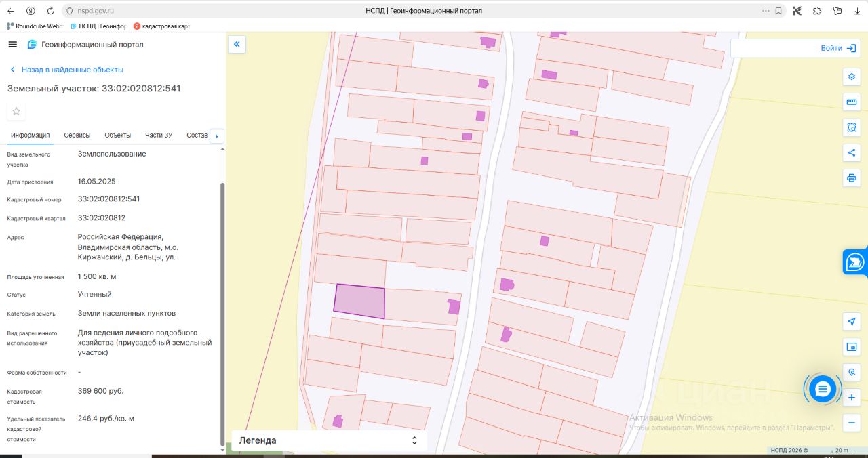Image resolution: width=868 pixels, height=458 pixels.
Task: Click the info panel vertical scrollbar
Action: (222, 315)
